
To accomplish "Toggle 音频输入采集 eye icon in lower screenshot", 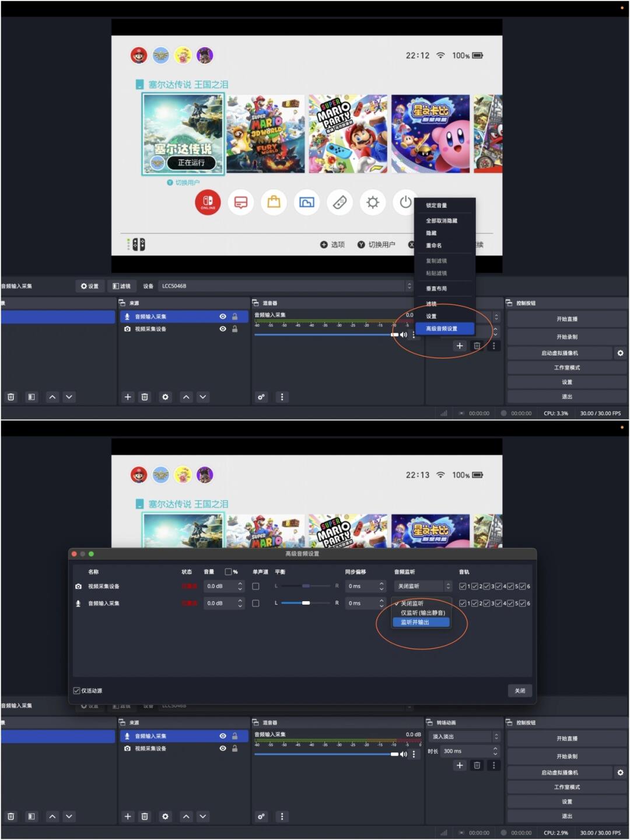I will (223, 736).
